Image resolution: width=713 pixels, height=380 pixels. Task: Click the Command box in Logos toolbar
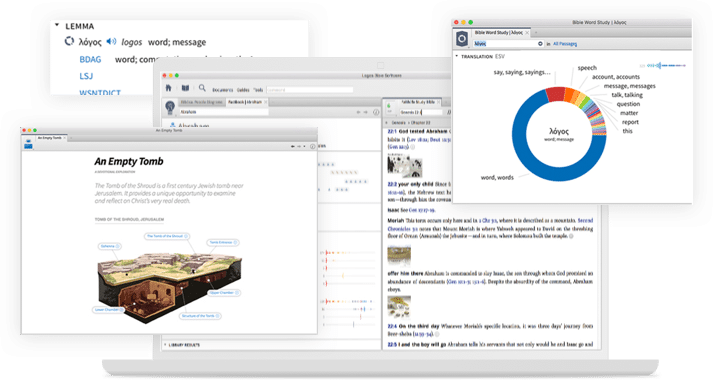point(310,90)
